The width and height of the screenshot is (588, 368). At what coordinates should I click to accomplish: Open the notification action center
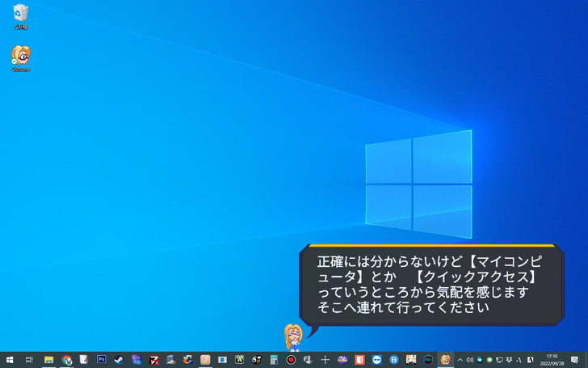(x=574, y=360)
